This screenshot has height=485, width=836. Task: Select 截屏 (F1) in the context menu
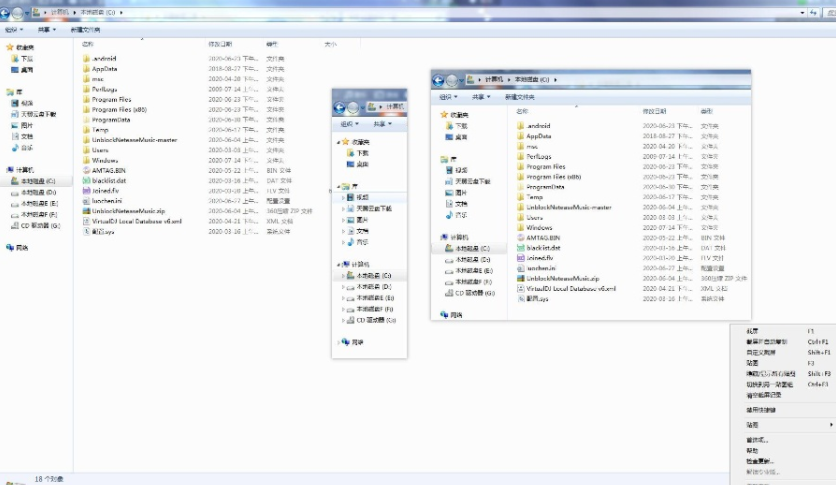point(753,330)
